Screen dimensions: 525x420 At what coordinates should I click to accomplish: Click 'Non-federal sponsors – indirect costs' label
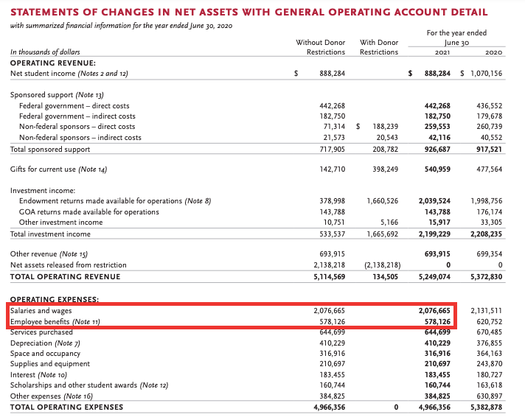80,138
